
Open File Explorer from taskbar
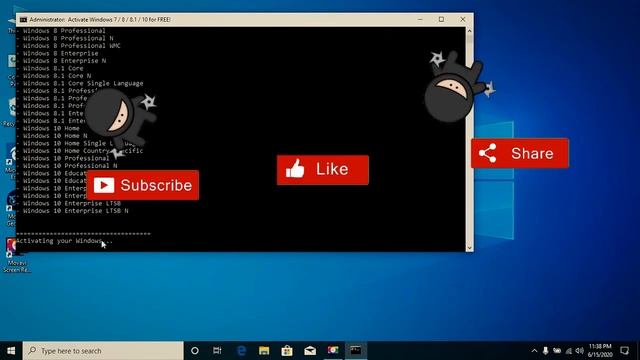(x=264, y=351)
